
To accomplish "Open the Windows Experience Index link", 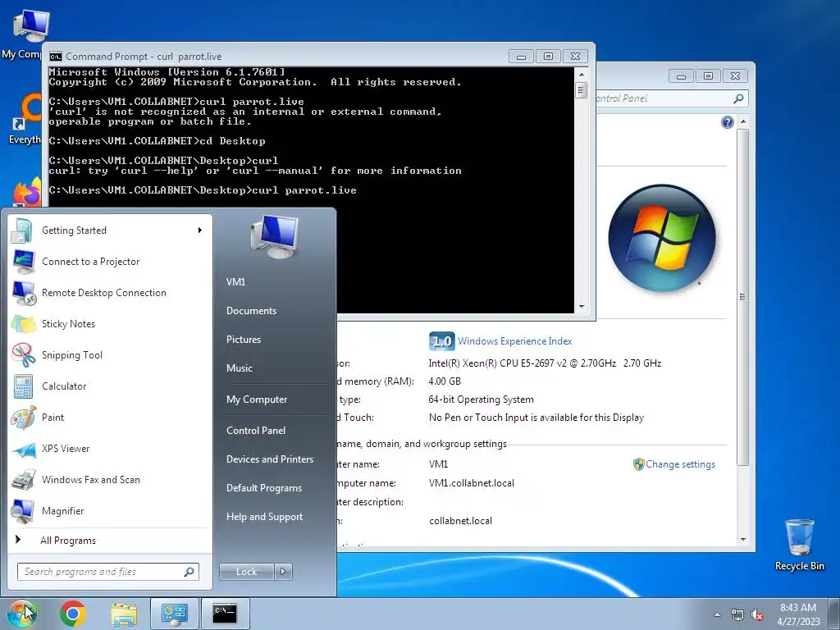I will (x=515, y=341).
